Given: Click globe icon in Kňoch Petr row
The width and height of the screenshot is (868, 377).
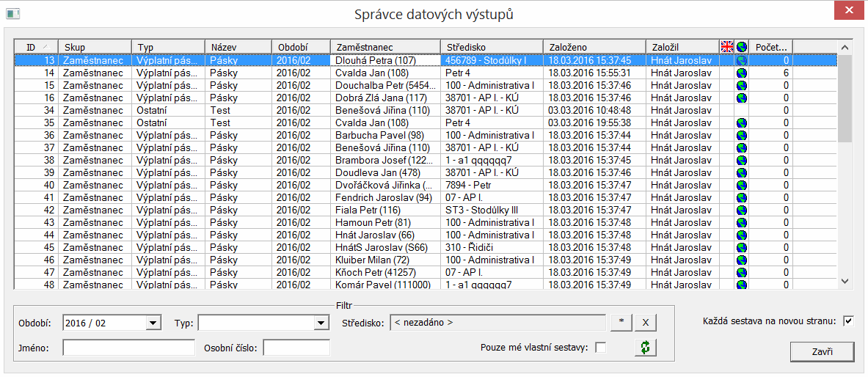Looking at the screenshot, I should (x=742, y=272).
